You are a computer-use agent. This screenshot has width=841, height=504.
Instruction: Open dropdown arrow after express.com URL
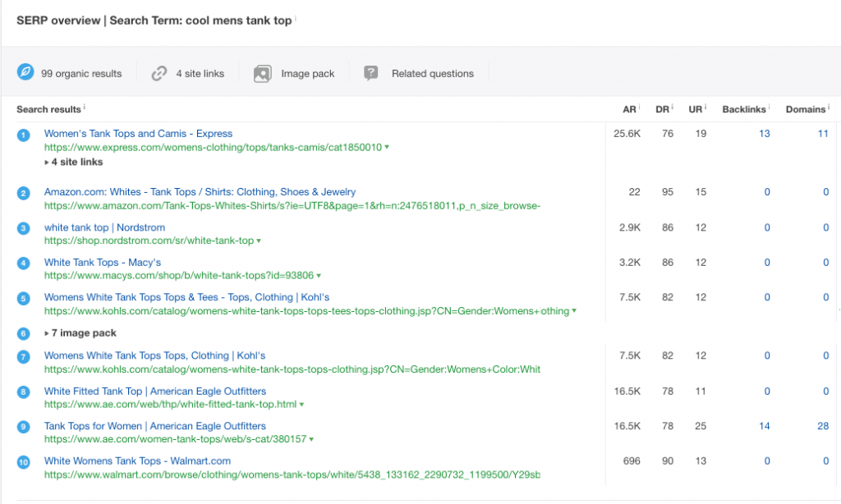pos(387,148)
